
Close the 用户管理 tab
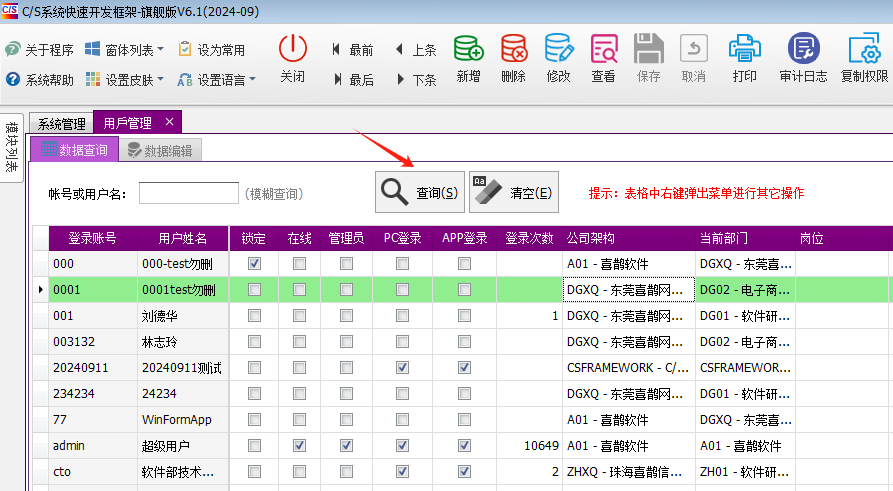pos(169,121)
